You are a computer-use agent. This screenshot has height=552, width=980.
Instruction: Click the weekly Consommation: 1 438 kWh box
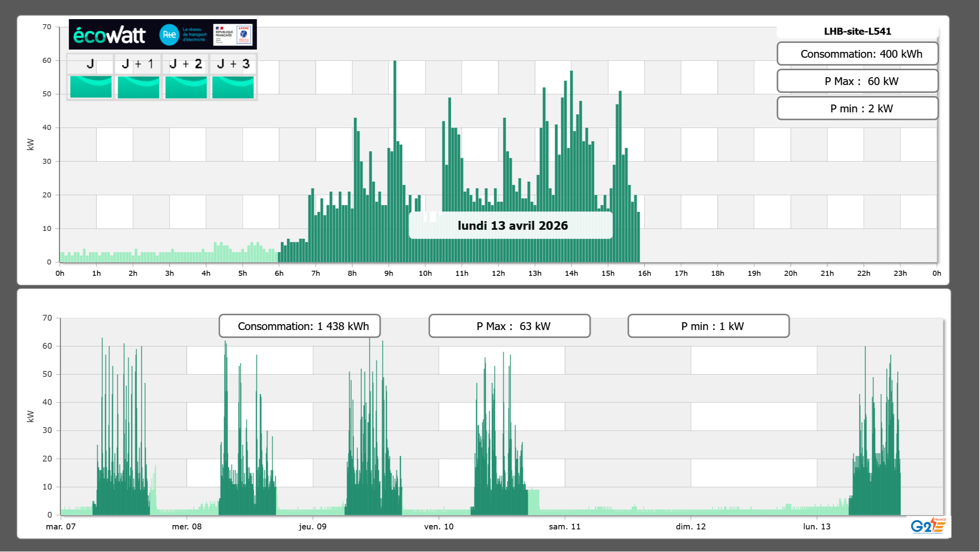(299, 326)
